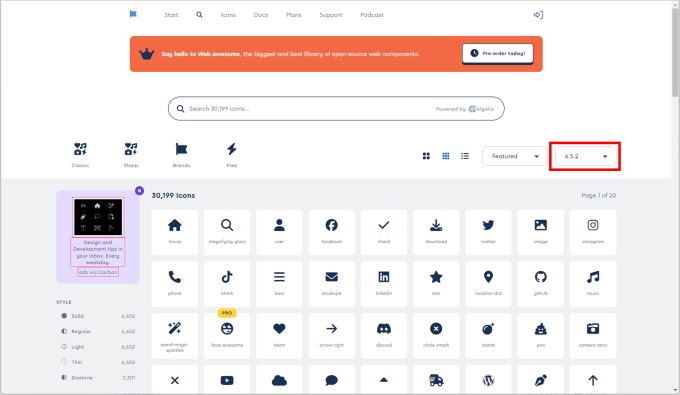Viewport: 680px width, 395px height.
Task: Select the user icon card
Action: 279,232
